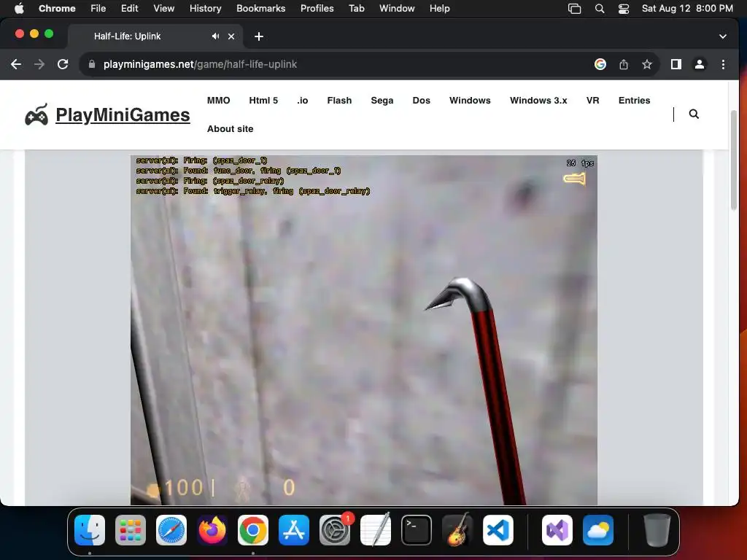Open Firefox from the dock

212,530
